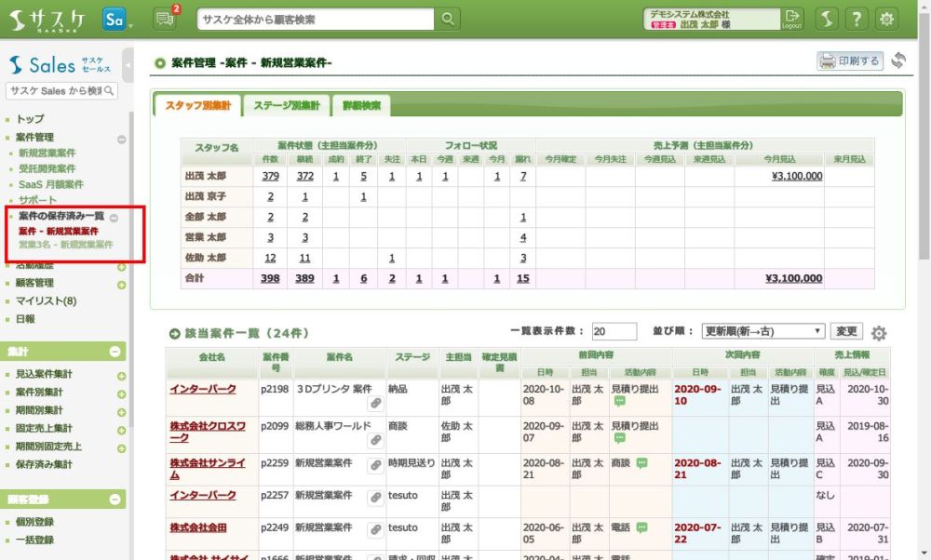Open the 並び順 sort order dropdown

(x=762, y=331)
